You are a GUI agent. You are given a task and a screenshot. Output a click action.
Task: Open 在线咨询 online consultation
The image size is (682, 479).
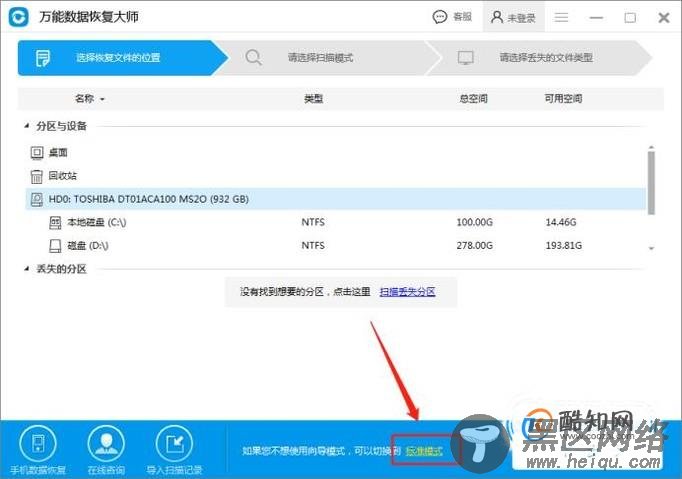pos(106,450)
